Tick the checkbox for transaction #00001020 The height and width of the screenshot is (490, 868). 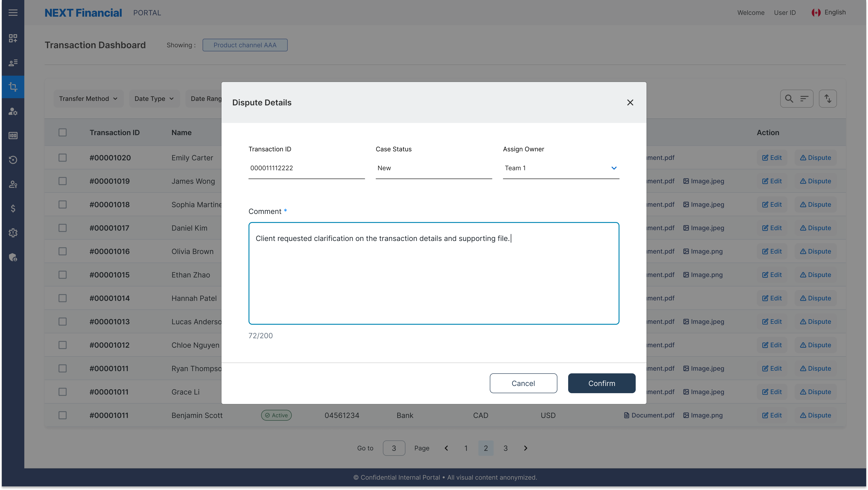coord(63,157)
